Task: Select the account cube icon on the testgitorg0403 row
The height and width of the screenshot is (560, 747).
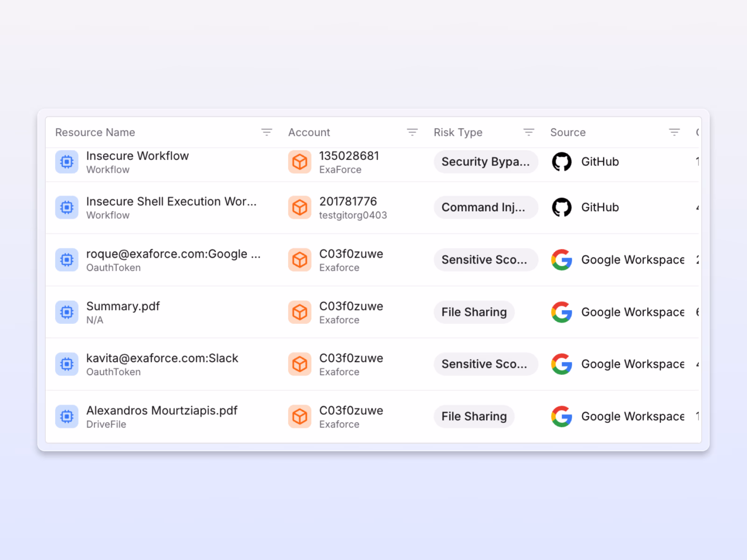Action: coord(299,208)
